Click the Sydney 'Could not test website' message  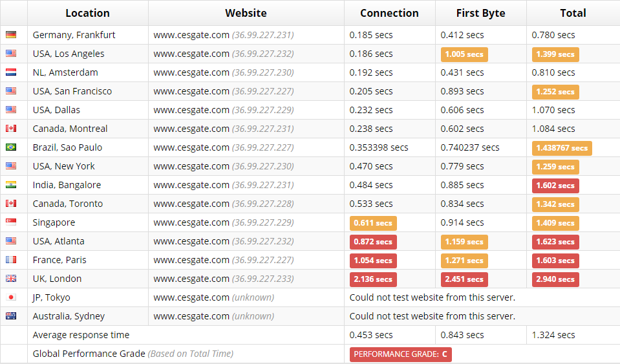pyautogui.click(x=432, y=316)
